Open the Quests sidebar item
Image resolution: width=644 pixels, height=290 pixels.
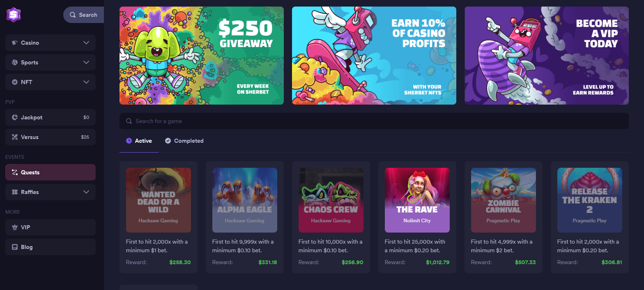tap(51, 172)
